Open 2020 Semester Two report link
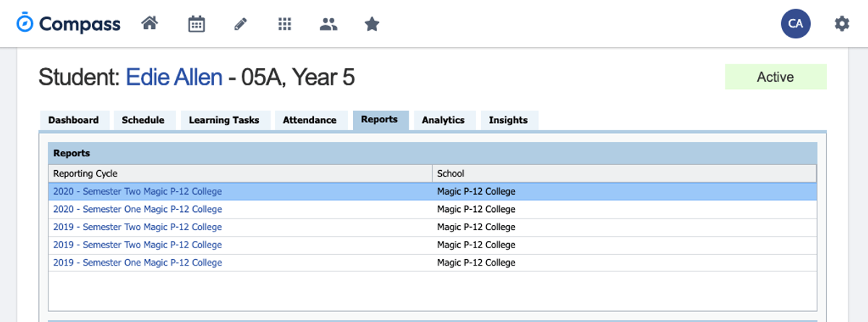 [x=137, y=192]
